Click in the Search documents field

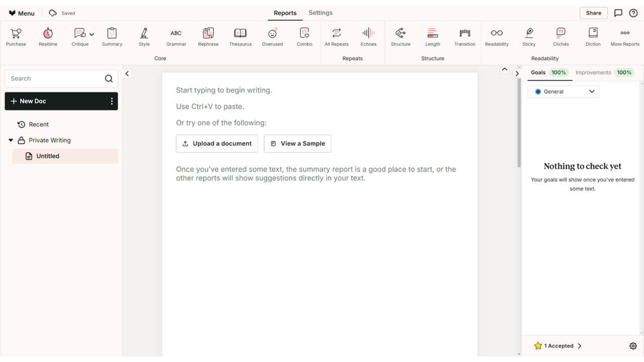(55, 78)
